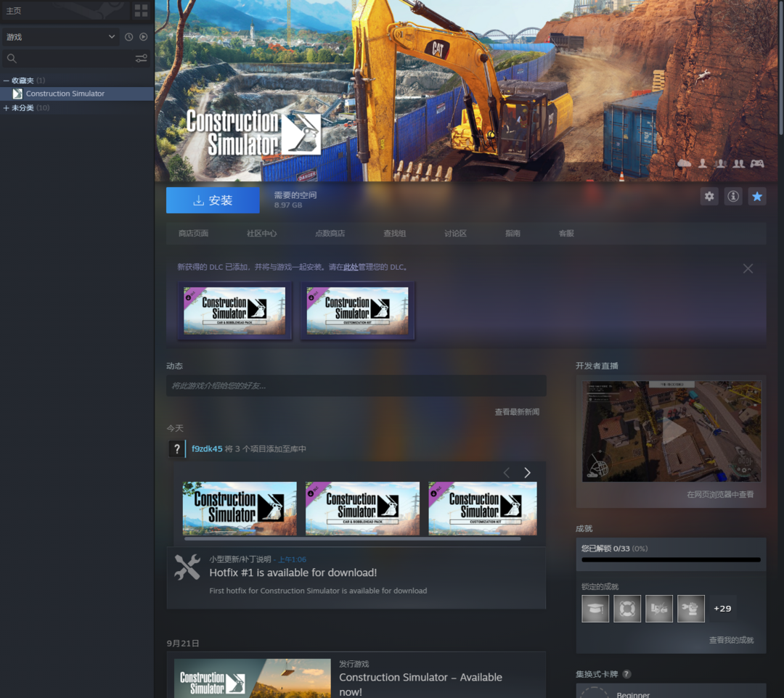
Task: Open f9zdk45 user profile link
Action: pyautogui.click(x=207, y=448)
